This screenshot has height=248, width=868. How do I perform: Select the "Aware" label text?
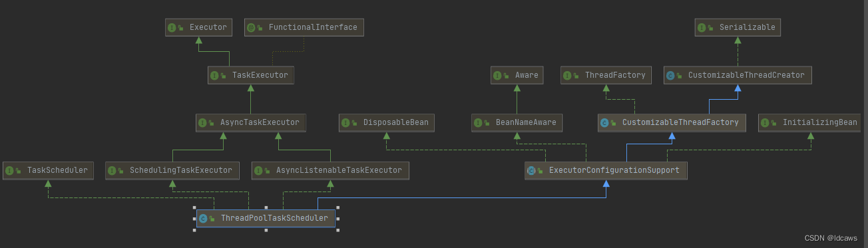[x=527, y=76]
